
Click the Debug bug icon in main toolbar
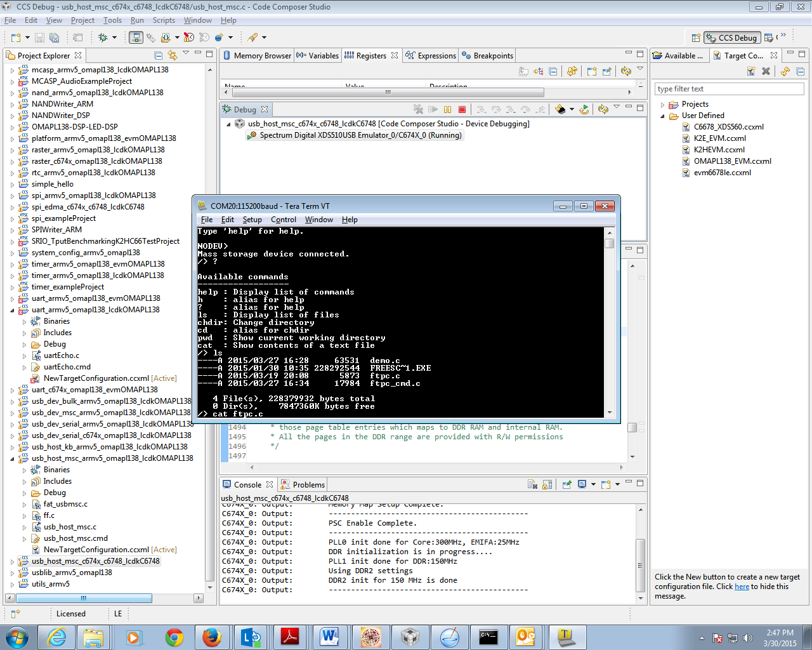103,37
